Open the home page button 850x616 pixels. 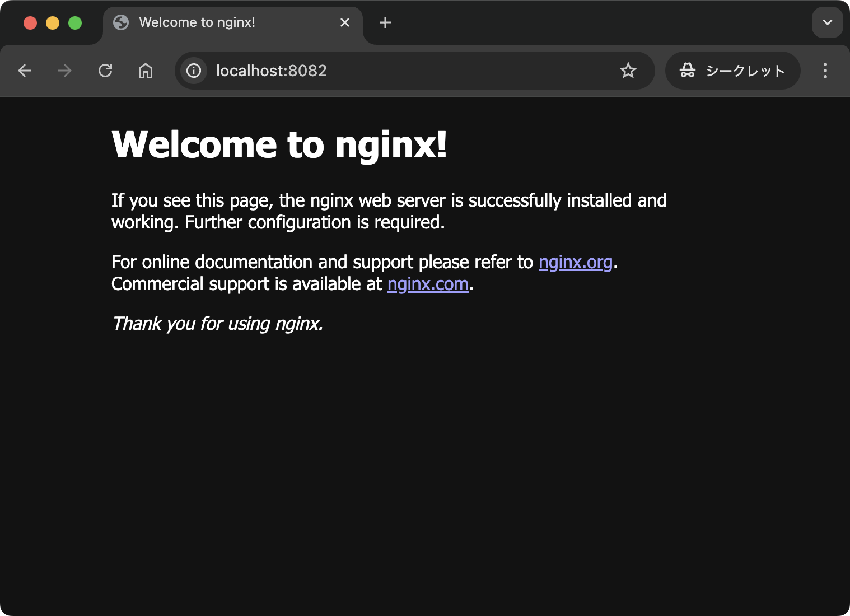click(x=146, y=71)
